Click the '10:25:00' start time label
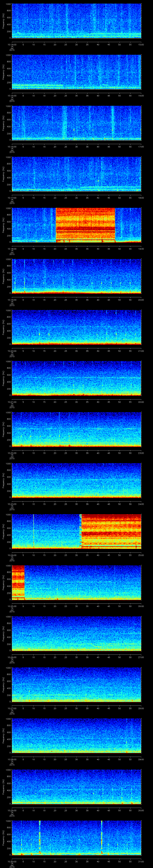153x868 pixels. click(12, 606)
